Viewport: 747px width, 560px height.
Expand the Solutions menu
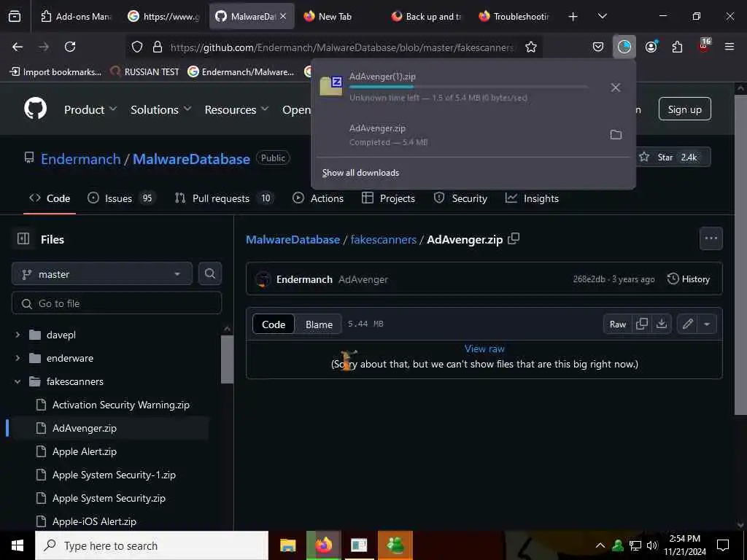click(x=160, y=109)
